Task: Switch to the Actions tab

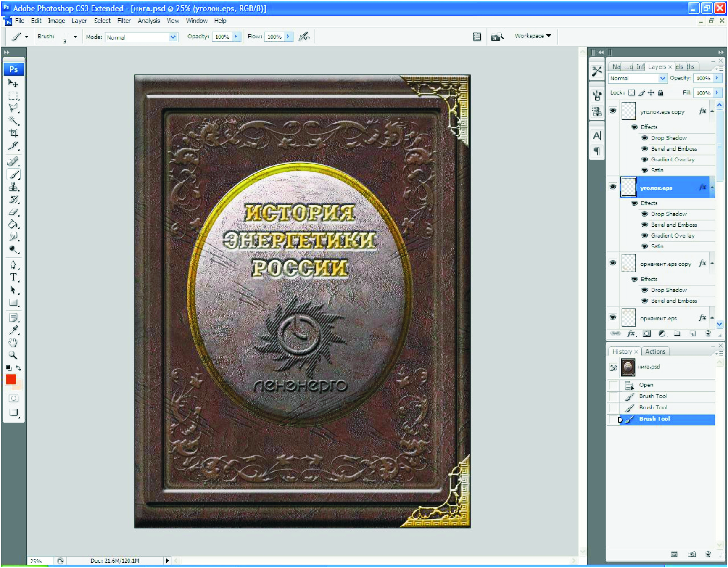Action: pyautogui.click(x=655, y=351)
